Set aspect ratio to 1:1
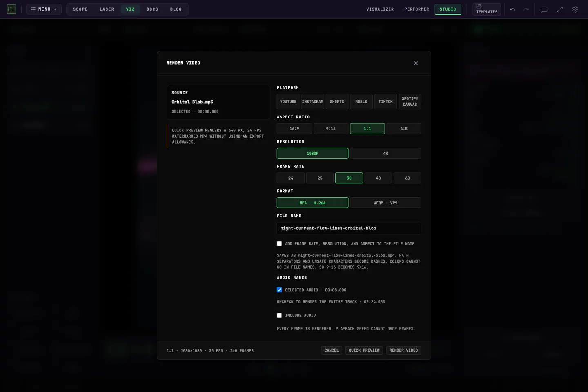This screenshot has width=588, height=392. [x=367, y=129]
